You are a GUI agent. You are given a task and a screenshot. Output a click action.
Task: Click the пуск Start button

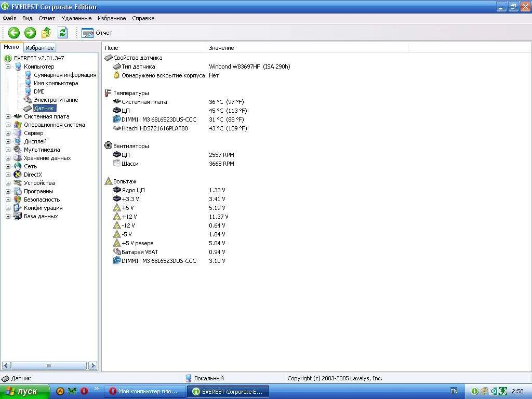25,391
